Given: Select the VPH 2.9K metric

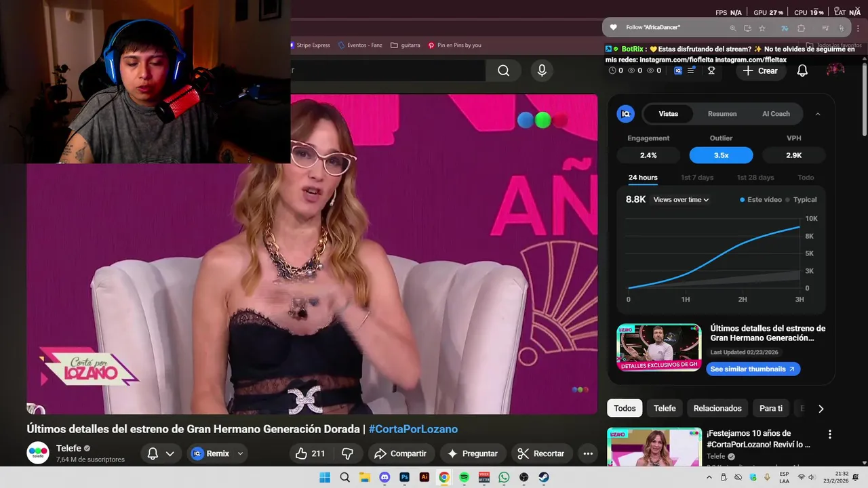Looking at the screenshot, I should (793, 155).
